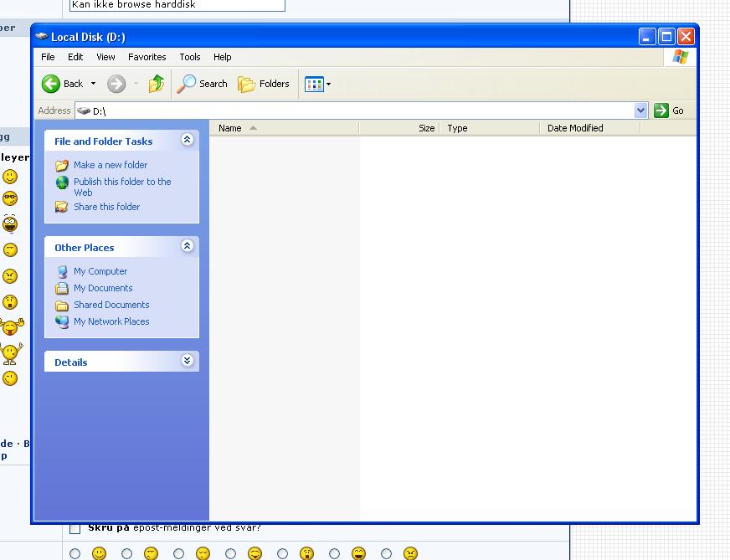Tick the 'Skru på epost-meldinger' checkbox
The image size is (730, 560).
[75, 529]
